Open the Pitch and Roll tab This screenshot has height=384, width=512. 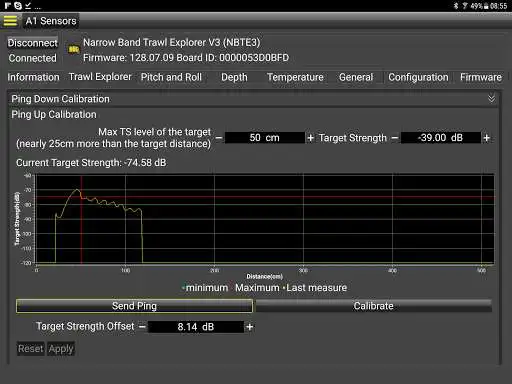click(171, 77)
